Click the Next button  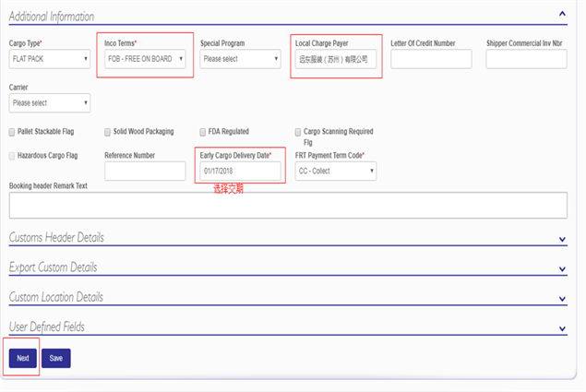pos(22,358)
